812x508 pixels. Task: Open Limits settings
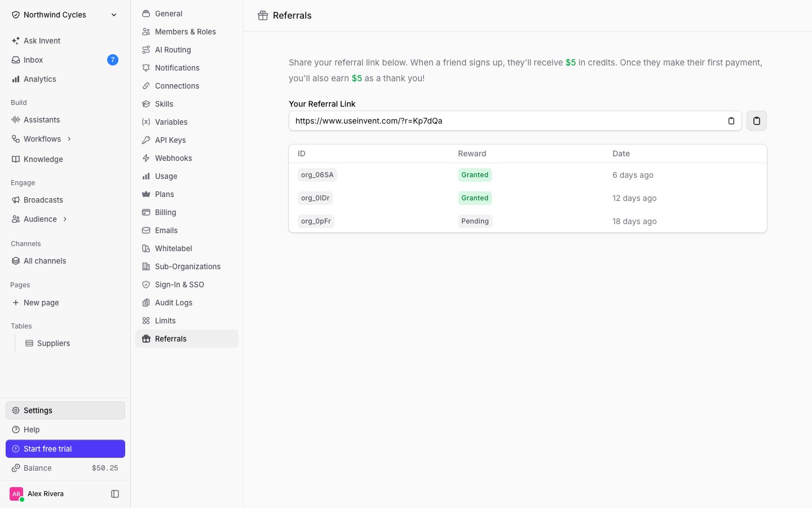187,321
